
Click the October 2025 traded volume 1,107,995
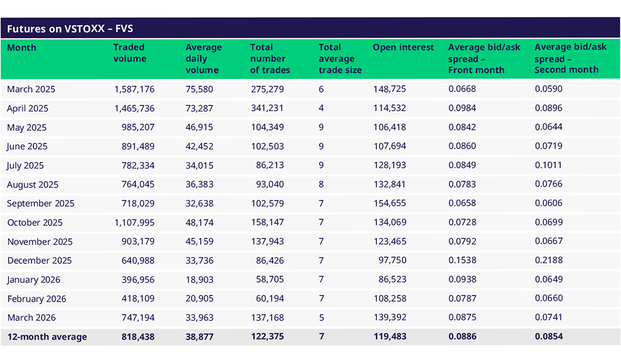[134, 222]
